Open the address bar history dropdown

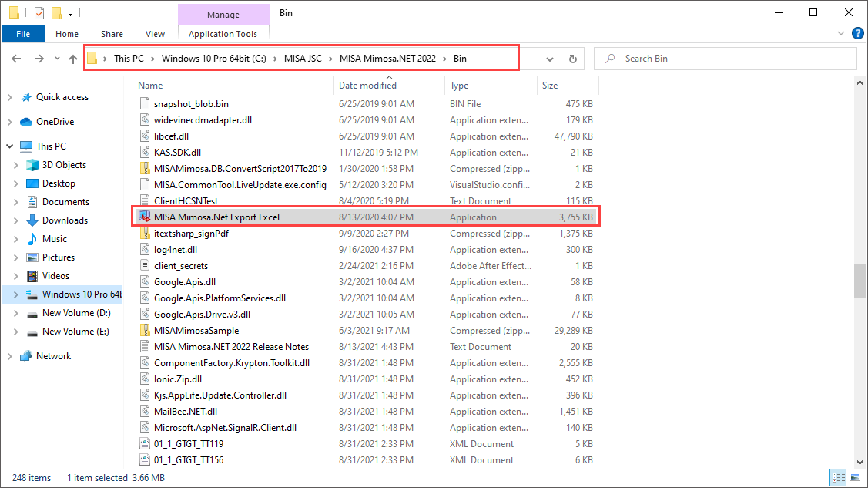[x=550, y=59]
